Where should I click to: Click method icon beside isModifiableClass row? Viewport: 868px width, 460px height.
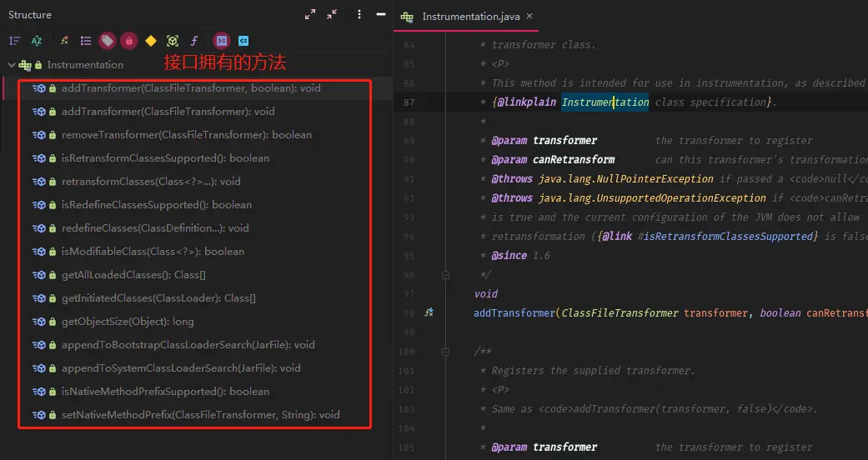pos(38,252)
